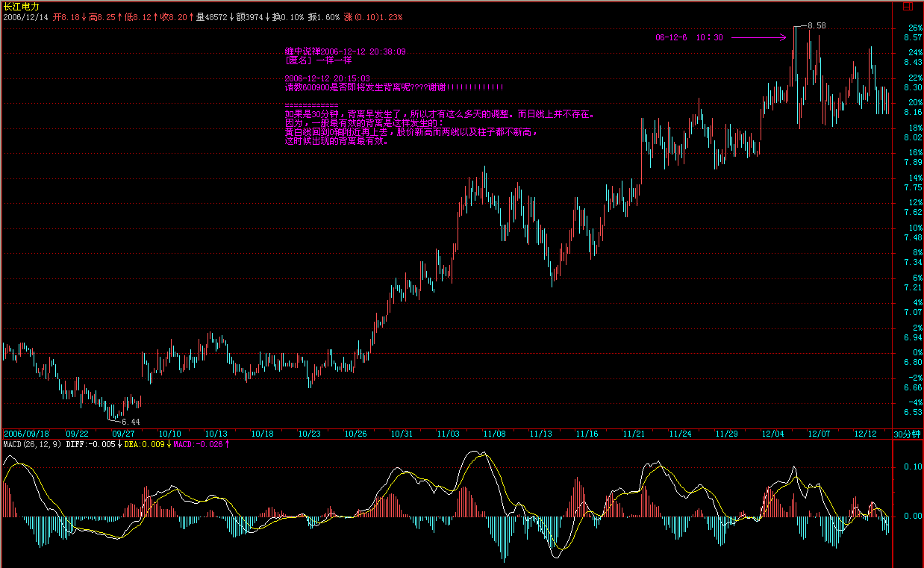Click the magenta MACD value label
924x568 pixels.
click(202, 444)
